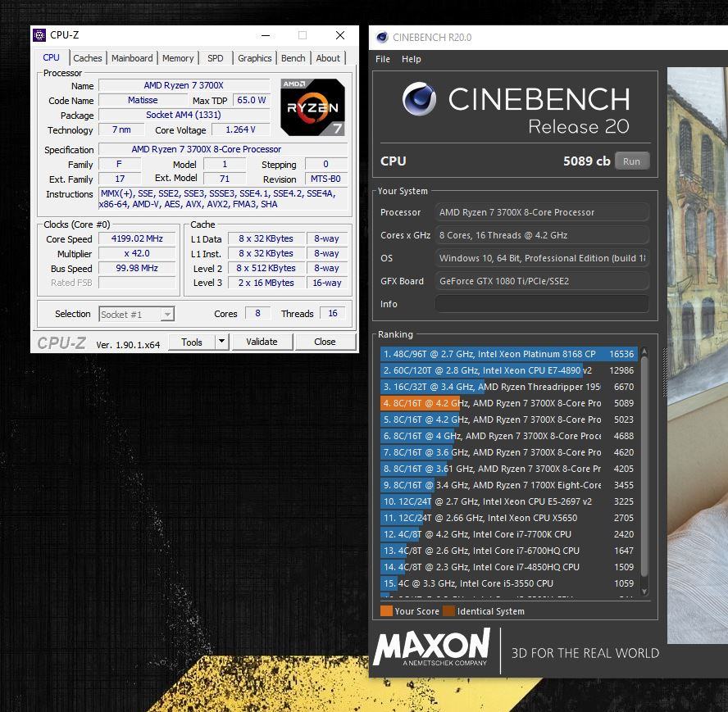Minimize the CPU-Z window
728x712 pixels.
coord(266,35)
